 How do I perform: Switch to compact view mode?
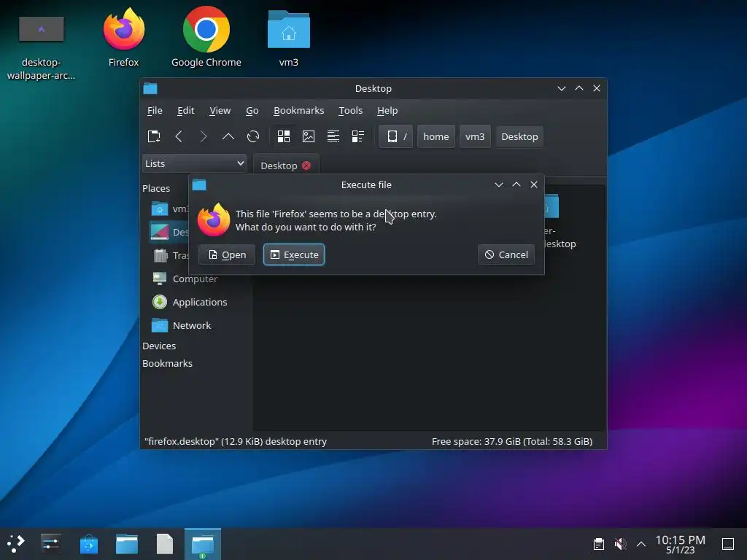(x=357, y=136)
